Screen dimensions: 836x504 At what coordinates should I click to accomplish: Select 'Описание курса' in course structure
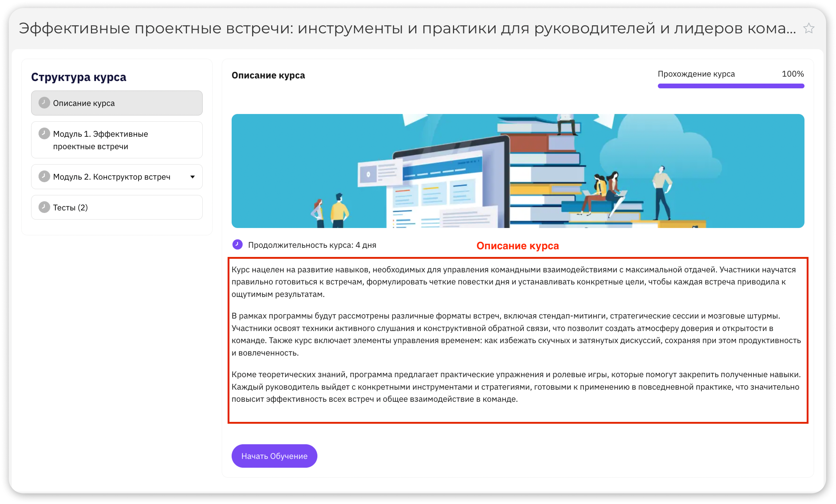pos(117,103)
